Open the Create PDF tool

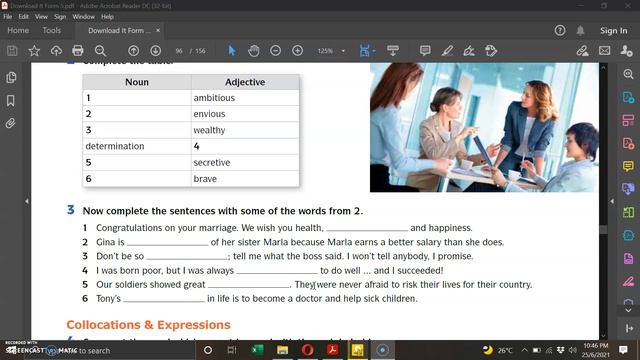628,144
